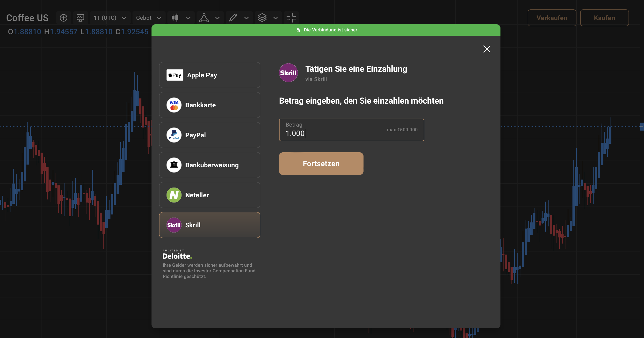Click the open price value 1.88810
This screenshot has width=644, height=338.
click(27, 32)
